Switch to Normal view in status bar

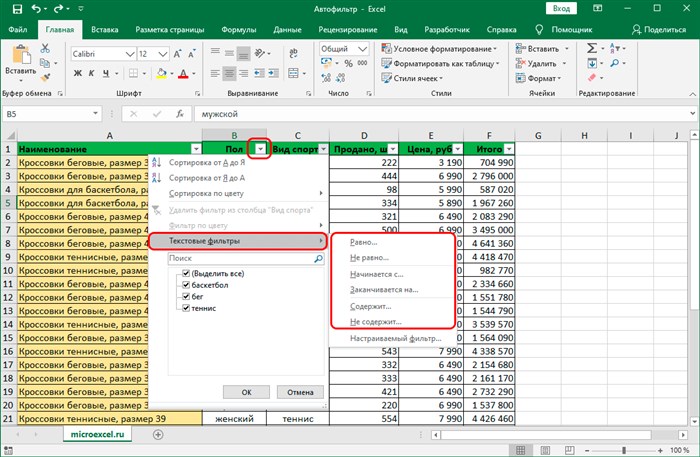pos(520,450)
